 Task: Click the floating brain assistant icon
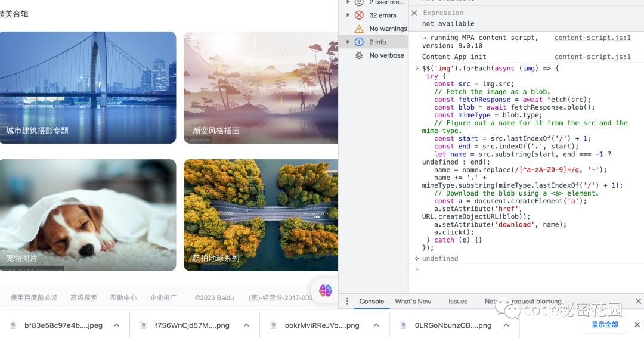point(326,290)
